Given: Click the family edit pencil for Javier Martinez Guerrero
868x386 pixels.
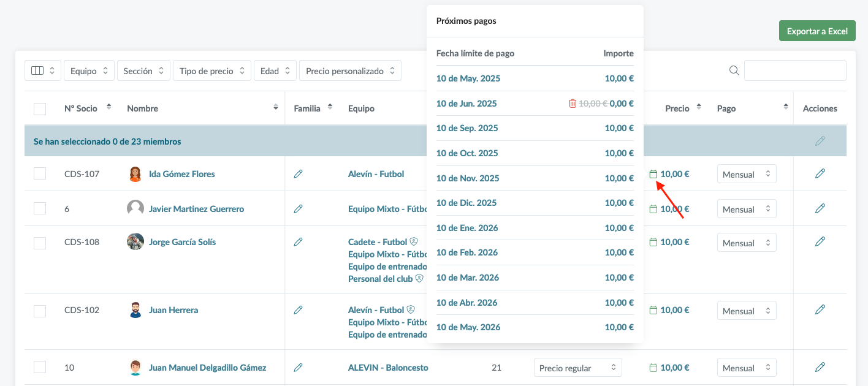Looking at the screenshot, I should pos(299,209).
